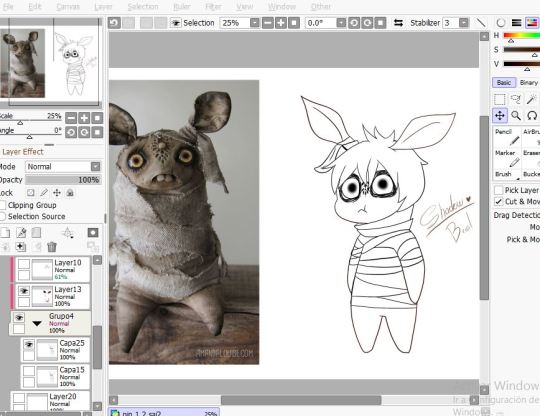Select the rectangular Selection tool
540x416 pixels.
500,100
